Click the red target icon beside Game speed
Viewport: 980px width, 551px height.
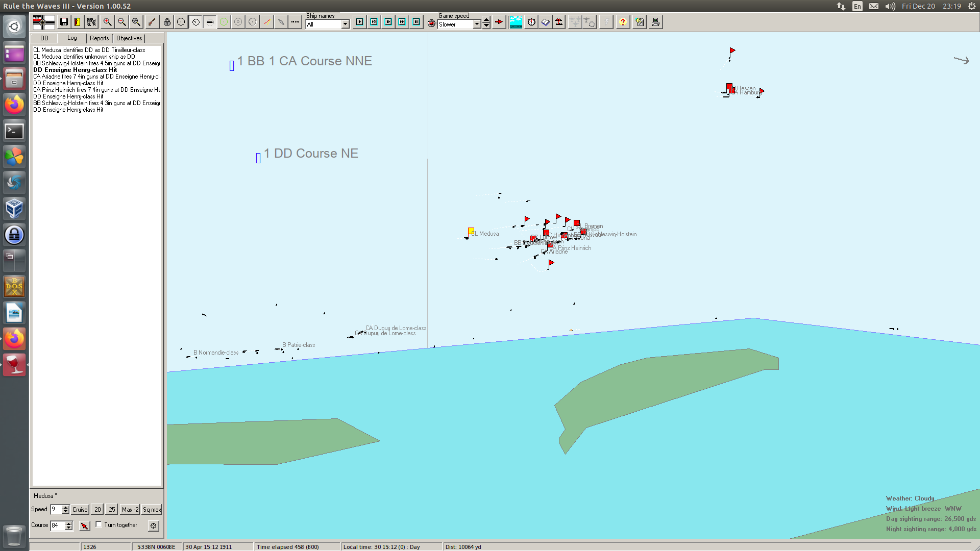432,23
